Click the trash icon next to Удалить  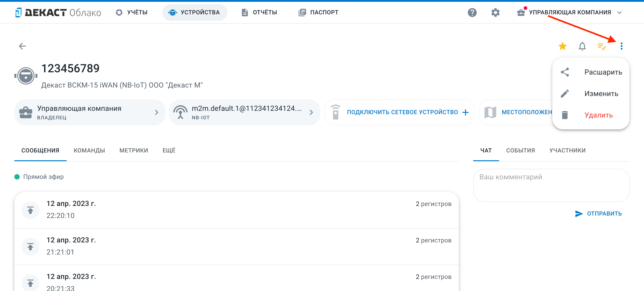(x=564, y=115)
